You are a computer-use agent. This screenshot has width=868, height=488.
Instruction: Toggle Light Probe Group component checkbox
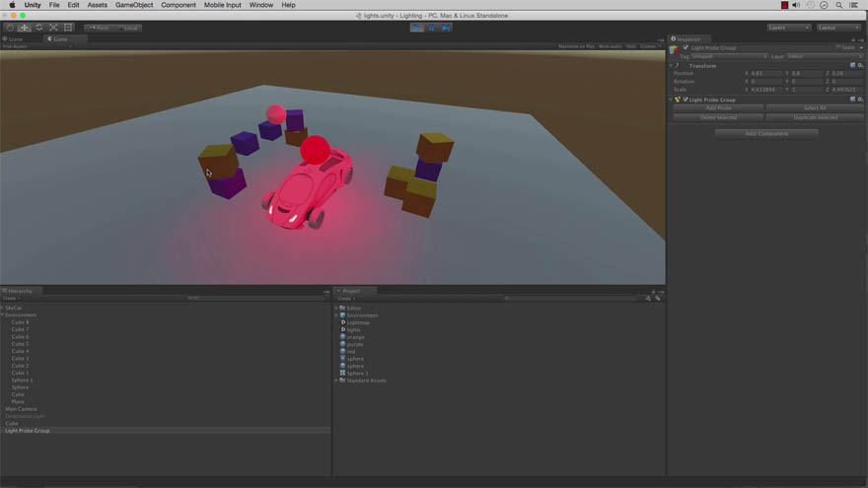(686, 100)
